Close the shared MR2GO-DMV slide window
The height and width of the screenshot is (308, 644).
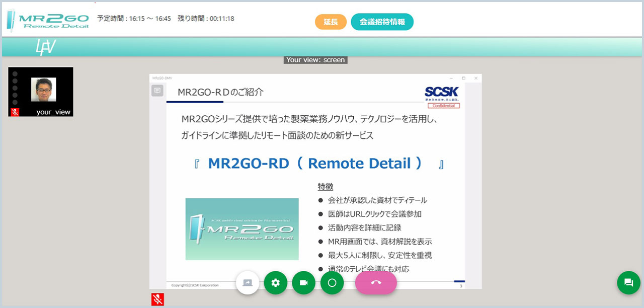pyautogui.click(x=476, y=78)
